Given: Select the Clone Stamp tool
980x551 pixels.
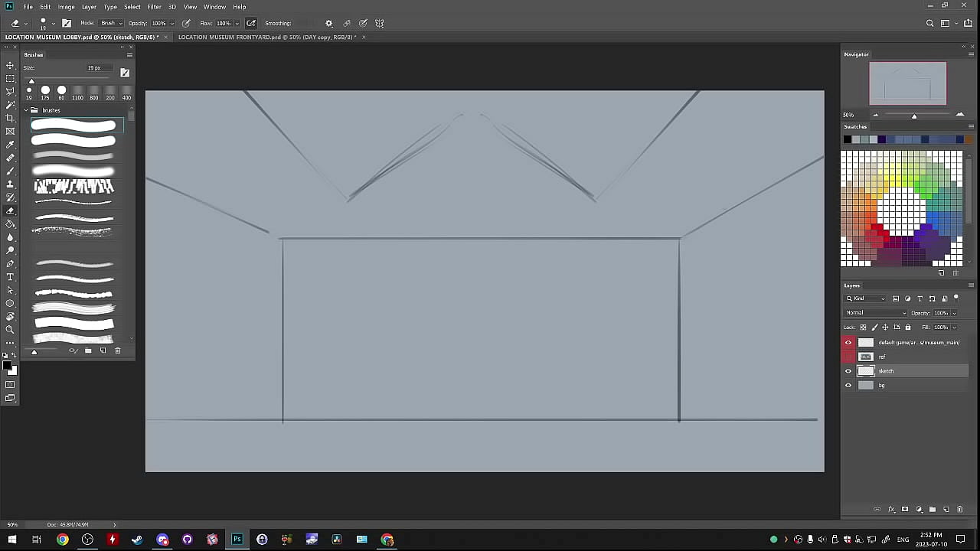Looking at the screenshot, I should pos(10,184).
